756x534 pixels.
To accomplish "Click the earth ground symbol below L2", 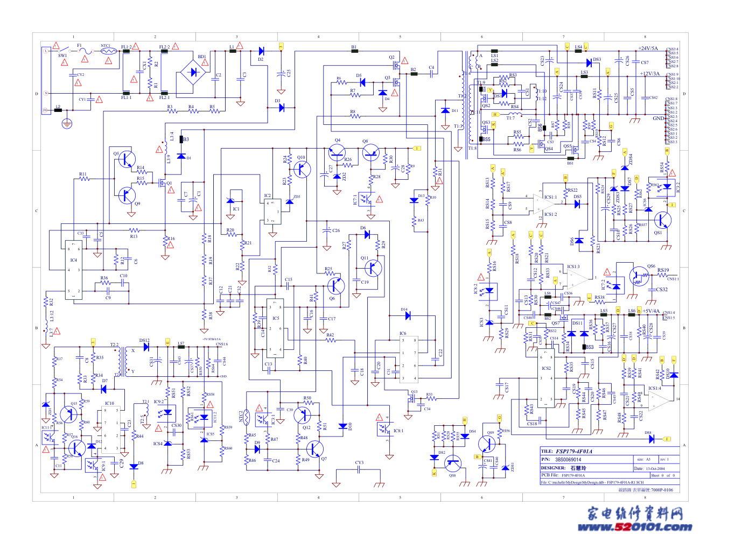I will point(67,124).
